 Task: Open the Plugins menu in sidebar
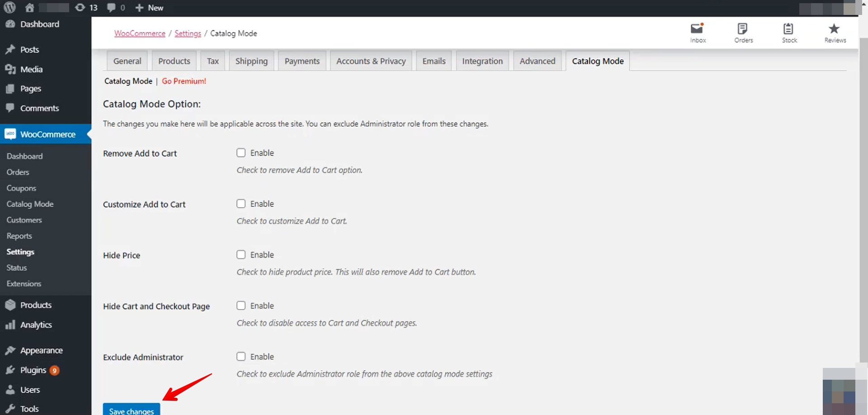pyautogui.click(x=33, y=370)
